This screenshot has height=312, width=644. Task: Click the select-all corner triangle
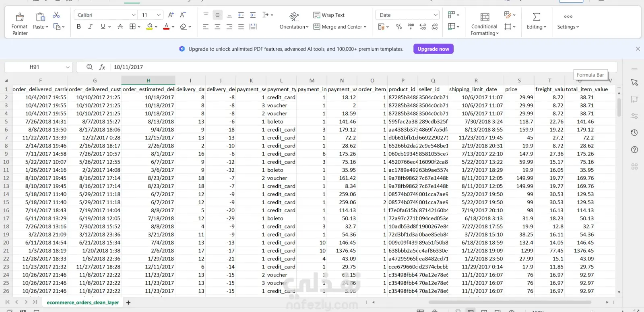[x=6, y=80]
